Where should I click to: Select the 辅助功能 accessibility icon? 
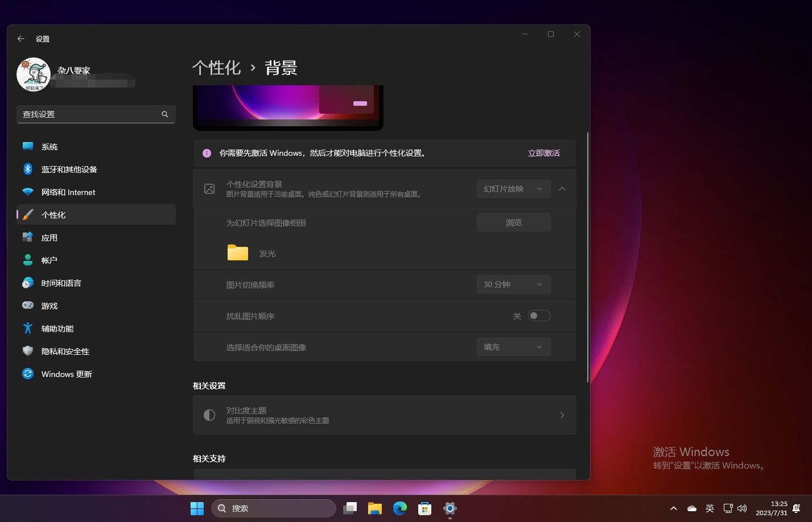(28, 328)
